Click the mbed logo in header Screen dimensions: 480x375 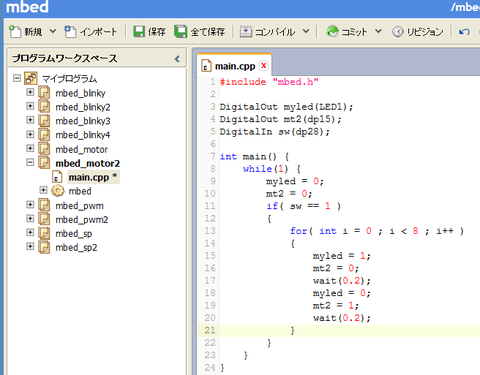coord(27,7)
